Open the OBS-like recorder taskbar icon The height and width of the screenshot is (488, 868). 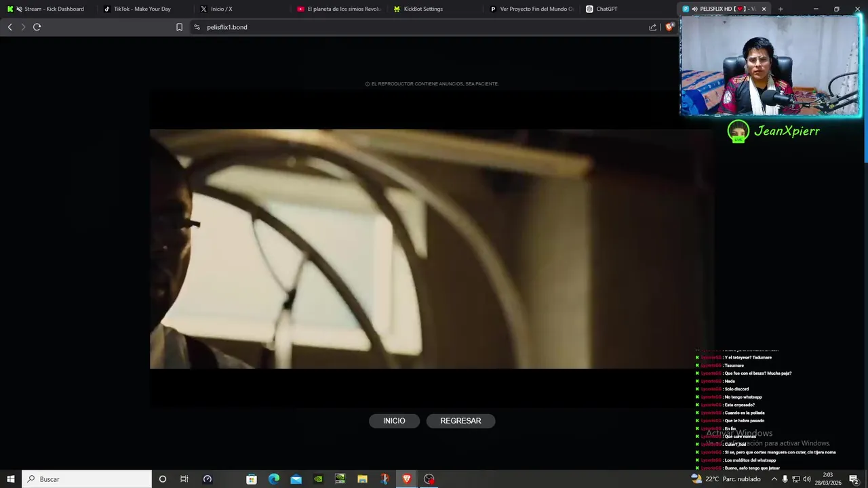[429, 479]
